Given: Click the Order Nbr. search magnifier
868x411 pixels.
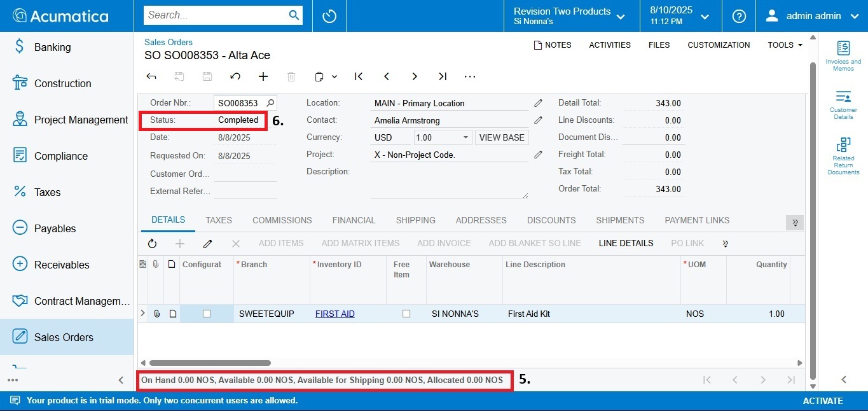Looking at the screenshot, I should (270, 103).
